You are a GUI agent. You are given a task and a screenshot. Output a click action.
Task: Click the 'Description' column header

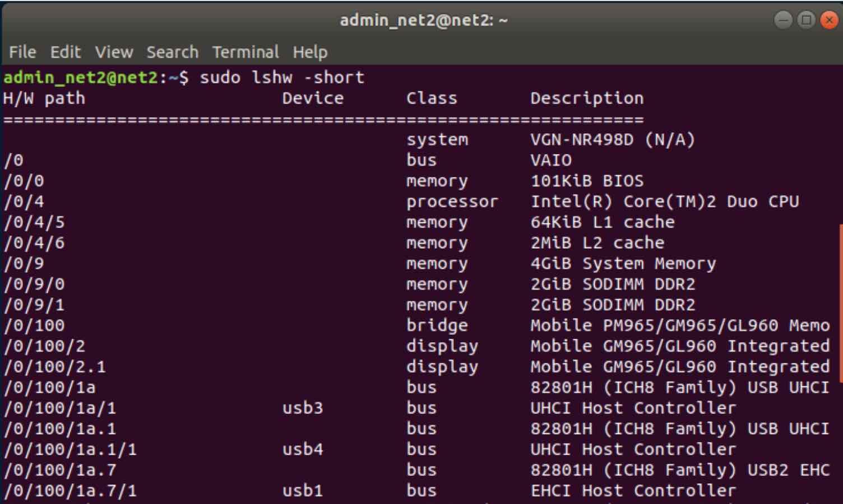(587, 99)
